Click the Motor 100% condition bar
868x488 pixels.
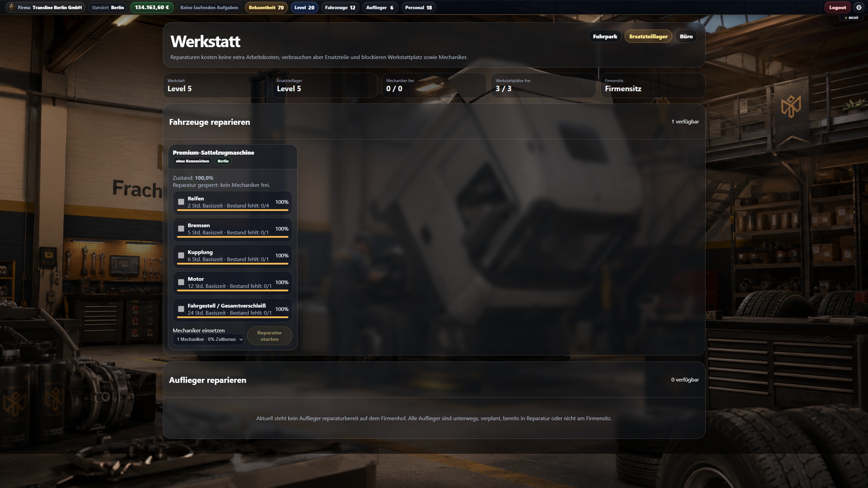coord(233,291)
